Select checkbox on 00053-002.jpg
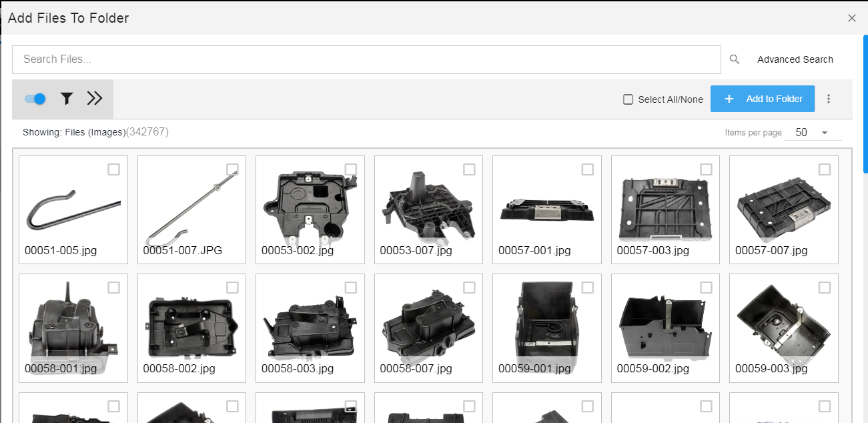The image size is (868, 423). coord(350,169)
